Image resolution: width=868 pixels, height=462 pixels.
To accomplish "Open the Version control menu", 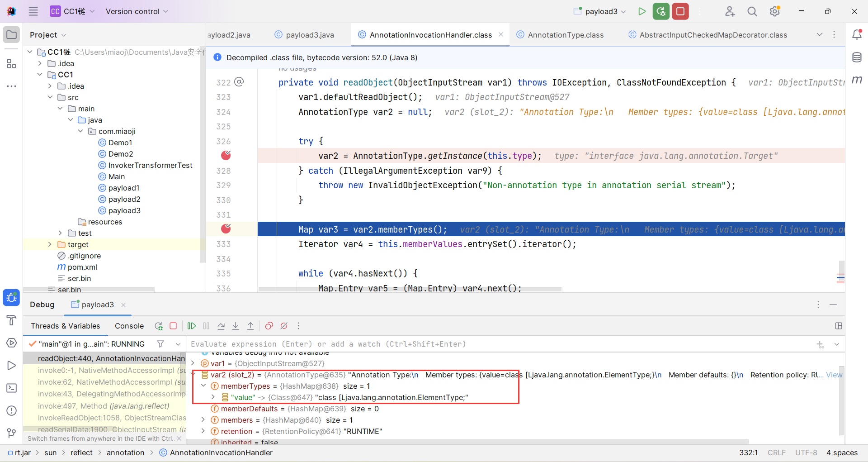I will coord(137,11).
